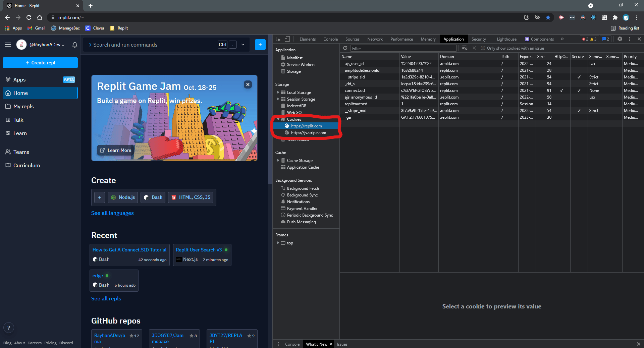Screen dimensions: 644x348
Task: Open the help question mark button
Action: click(9, 328)
